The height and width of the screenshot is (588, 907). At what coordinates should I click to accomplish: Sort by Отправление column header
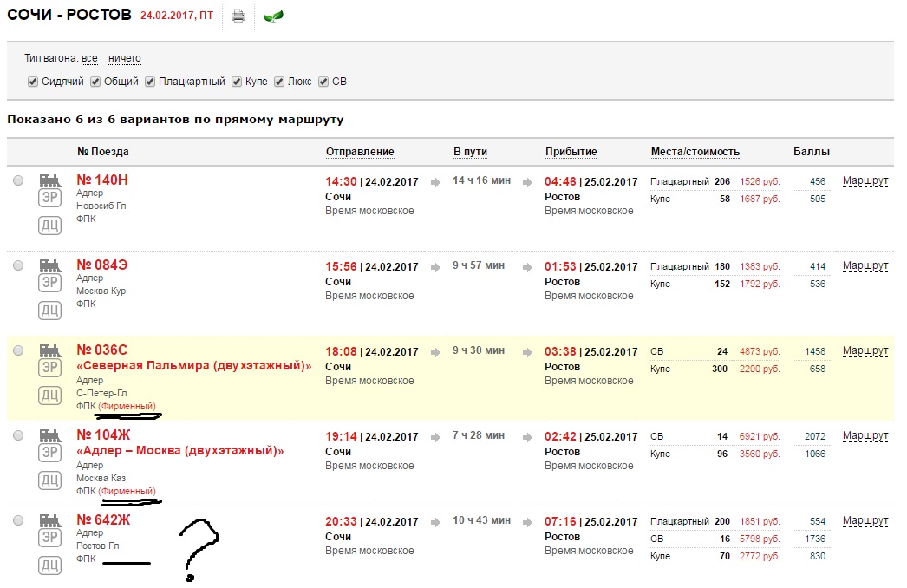point(360,152)
